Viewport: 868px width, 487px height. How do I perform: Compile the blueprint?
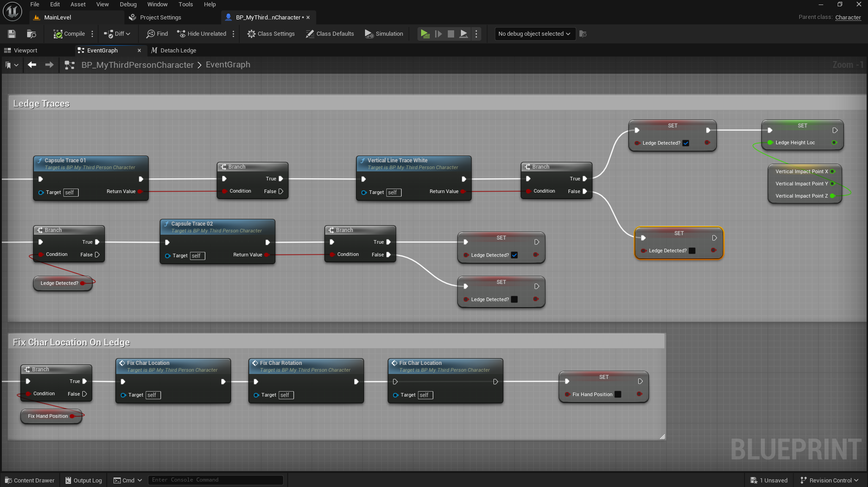coord(69,34)
